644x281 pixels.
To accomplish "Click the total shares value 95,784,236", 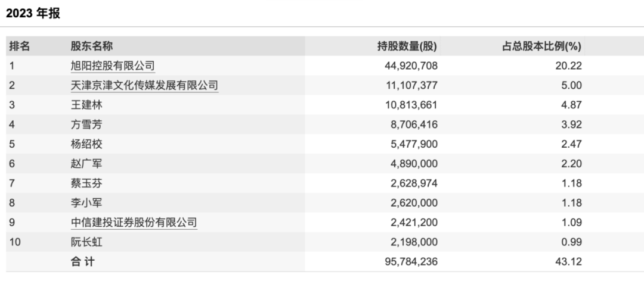I will [407, 261].
